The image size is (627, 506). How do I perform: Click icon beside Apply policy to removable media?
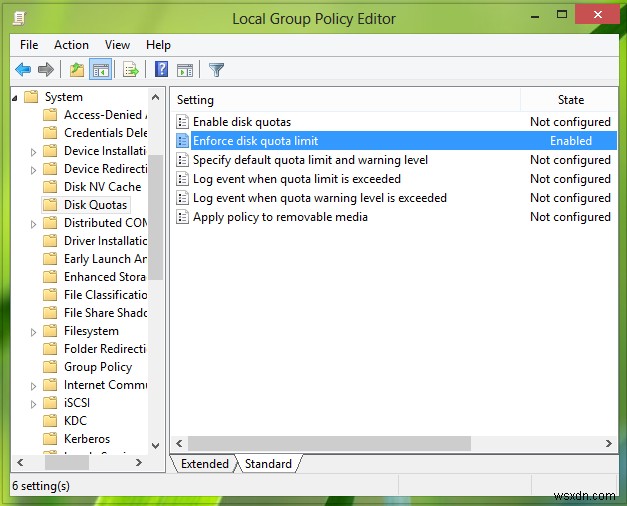pyautogui.click(x=182, y=217)
